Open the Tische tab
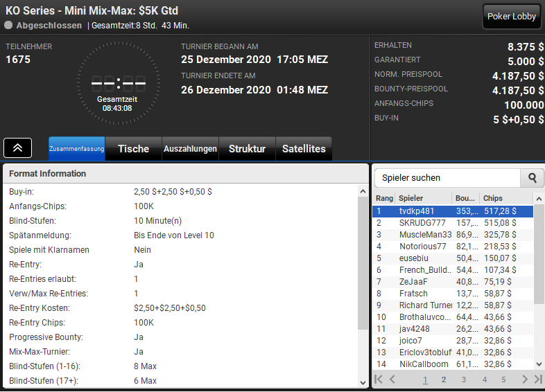This screenshot has width=545, height=392. click(x=133, y=148)
